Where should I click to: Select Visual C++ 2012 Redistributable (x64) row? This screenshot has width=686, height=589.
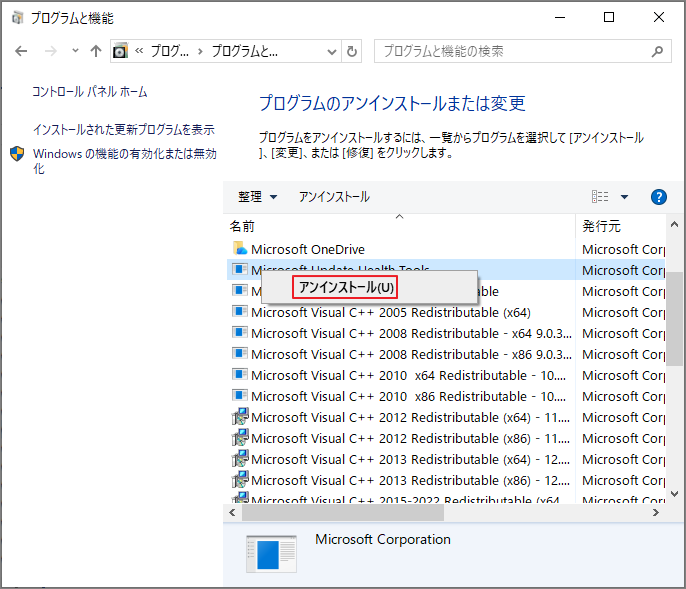(410, 417)
